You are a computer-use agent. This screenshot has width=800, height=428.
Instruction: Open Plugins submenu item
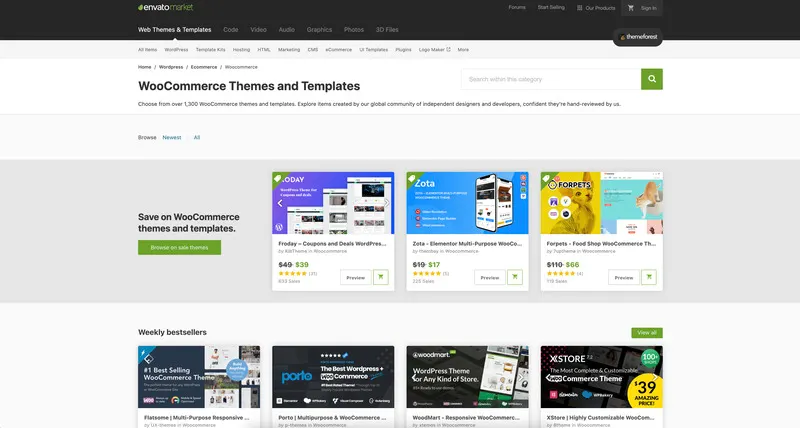coord(403,49)
